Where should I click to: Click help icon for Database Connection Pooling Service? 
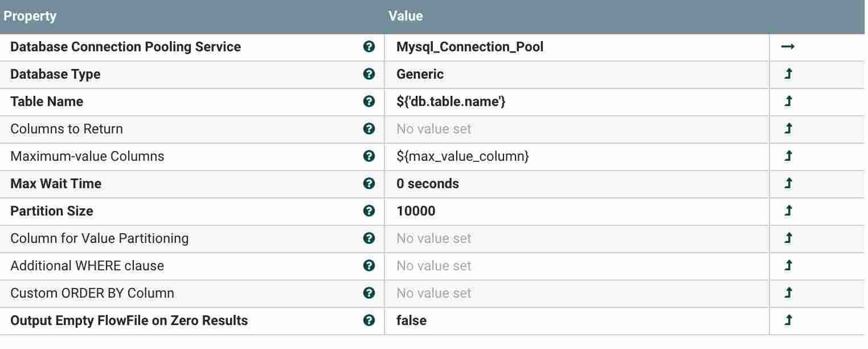pos(369,47)
